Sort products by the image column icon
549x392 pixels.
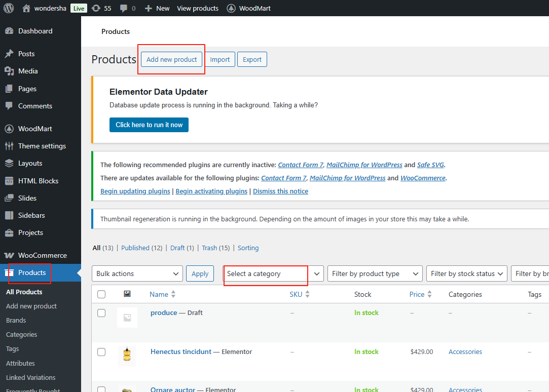click(127, 294)
